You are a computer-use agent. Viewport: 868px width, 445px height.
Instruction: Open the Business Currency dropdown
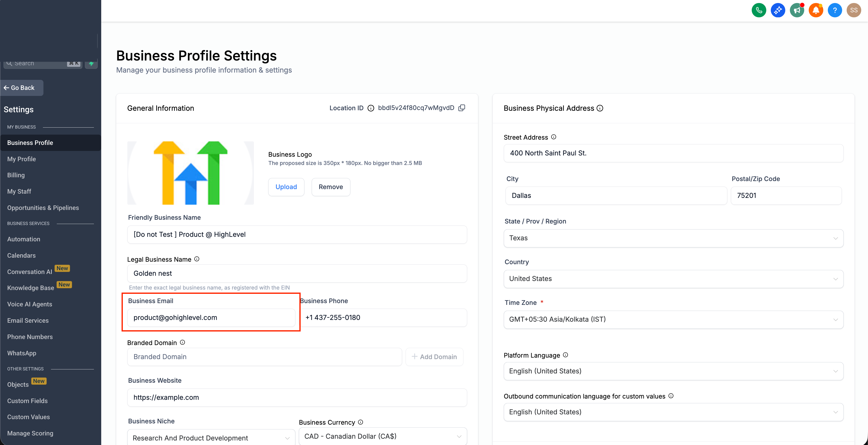[x=383, y=436]
